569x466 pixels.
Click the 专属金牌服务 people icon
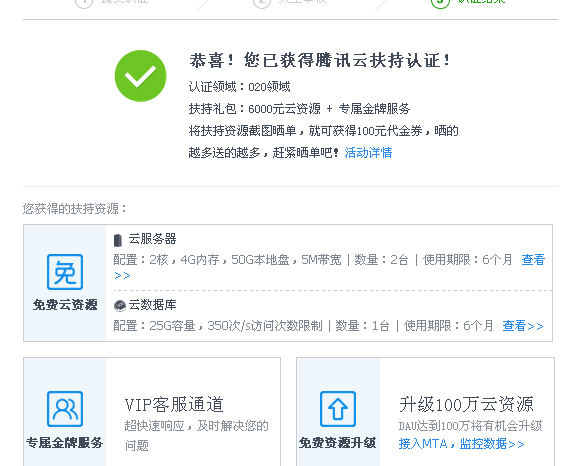65,409
